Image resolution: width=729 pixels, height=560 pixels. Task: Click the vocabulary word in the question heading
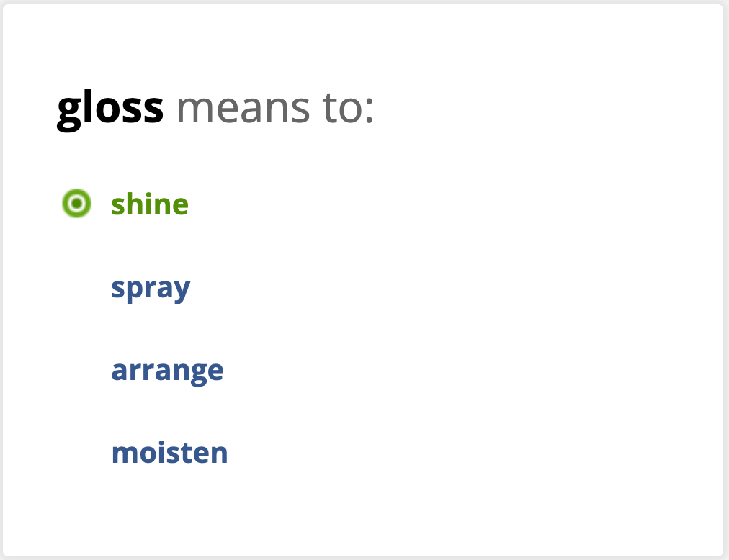click(110, 108)
